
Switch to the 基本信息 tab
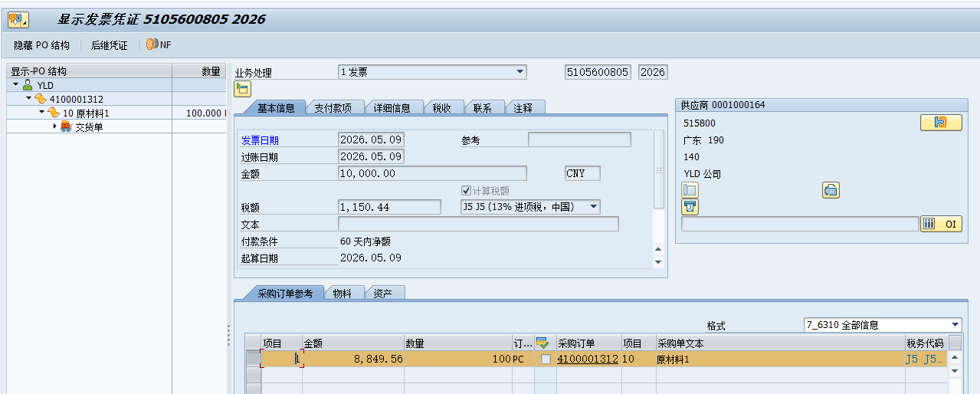click(274, 108)
